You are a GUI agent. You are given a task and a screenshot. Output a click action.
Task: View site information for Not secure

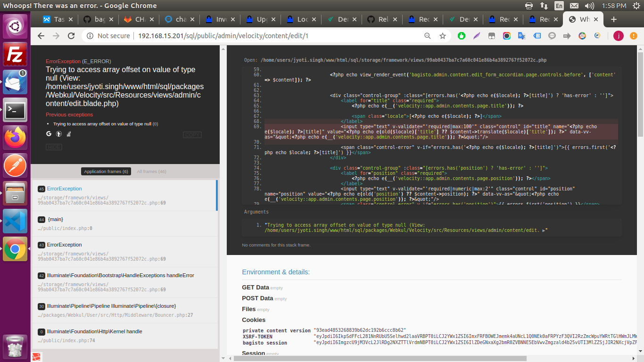pyautogui.click(x=108, y=36)
